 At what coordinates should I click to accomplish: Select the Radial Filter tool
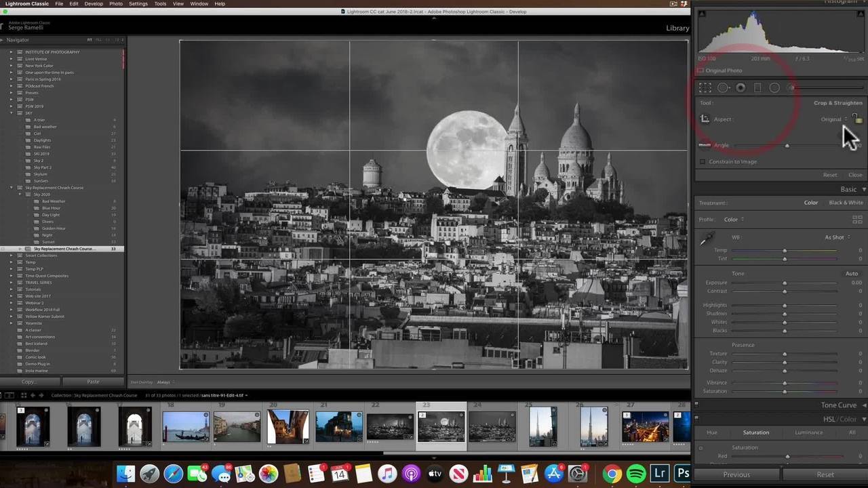[774, 87]
